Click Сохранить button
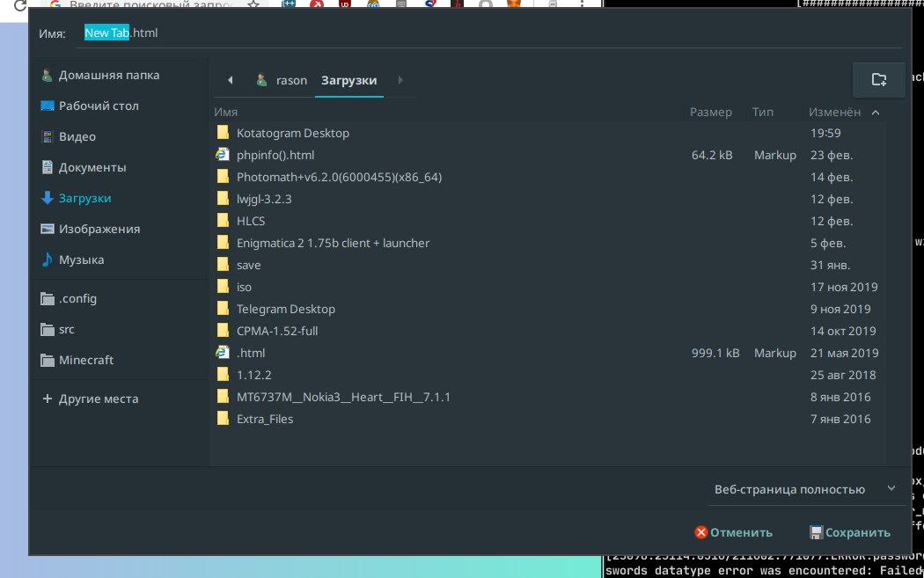Image resolution: width=924 pixels, height=578 pixels. pos(850,532)
